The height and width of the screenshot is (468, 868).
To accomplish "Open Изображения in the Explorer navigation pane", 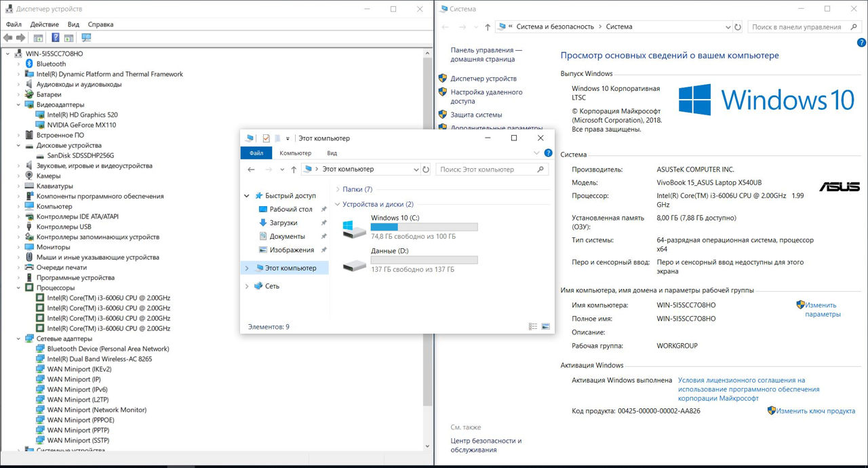I will [x=292, y=250].
